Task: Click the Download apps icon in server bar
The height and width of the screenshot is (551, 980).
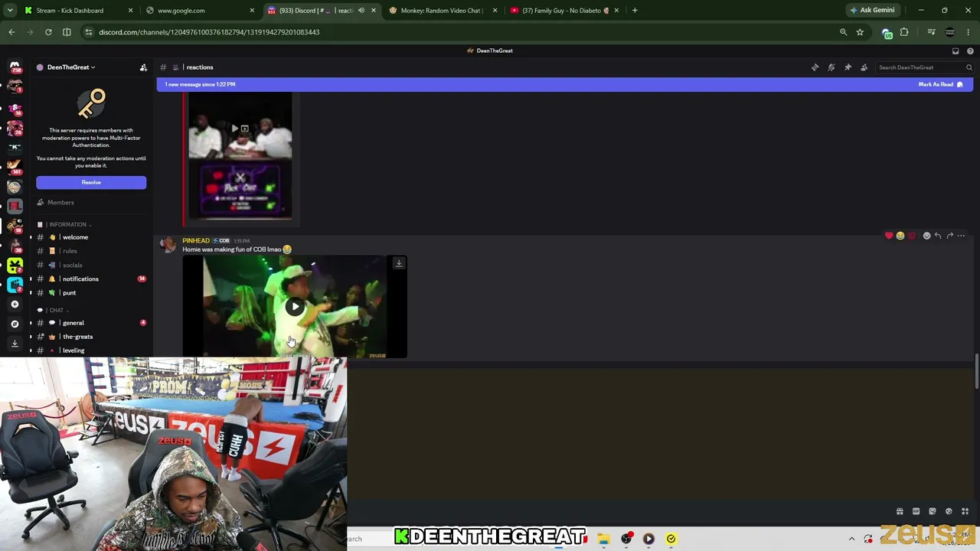Action: click(15, 344)
